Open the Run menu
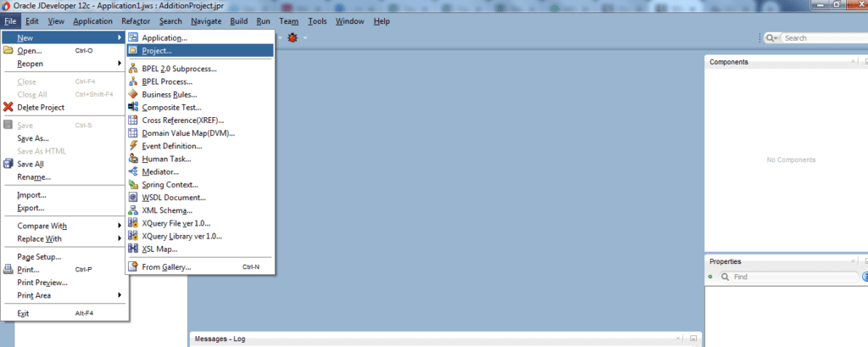Screen dimensions: 868x347 [x=264, y=21]
